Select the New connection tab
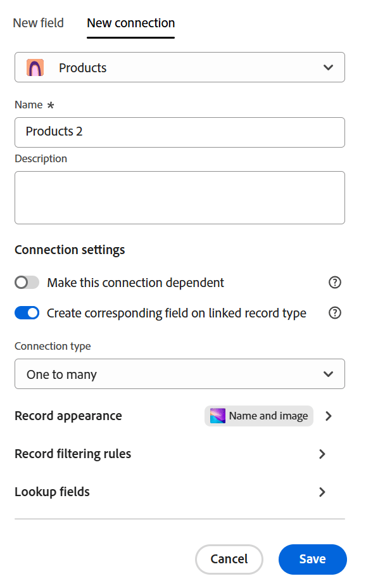The width and height of the screenshot is (366, 588). (x=130, y=23)
